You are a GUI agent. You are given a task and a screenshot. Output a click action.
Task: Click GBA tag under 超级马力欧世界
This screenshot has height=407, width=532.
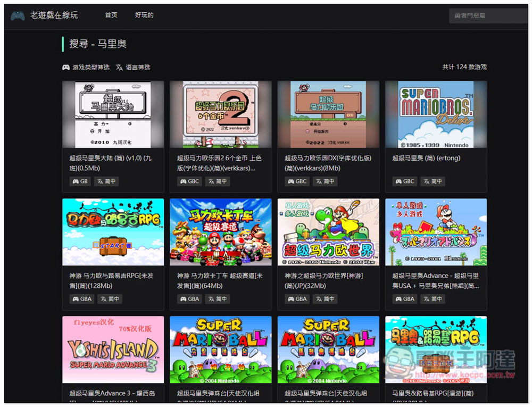297,299
